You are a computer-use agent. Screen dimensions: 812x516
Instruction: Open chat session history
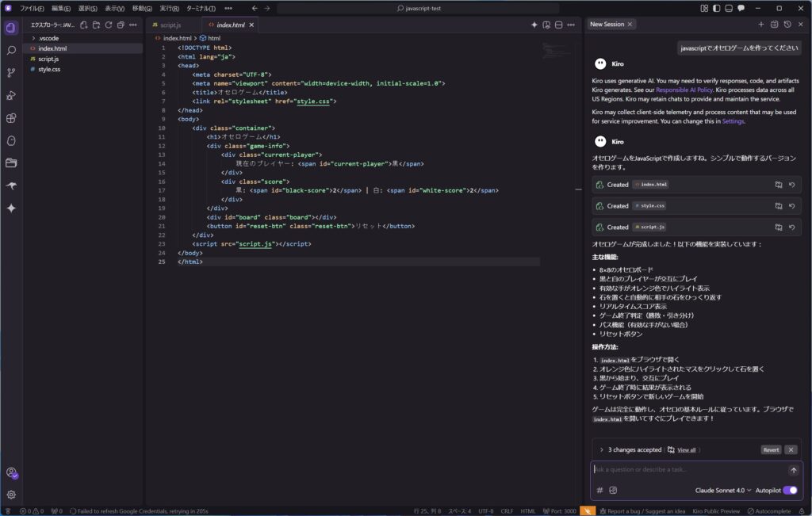point(787,25)
